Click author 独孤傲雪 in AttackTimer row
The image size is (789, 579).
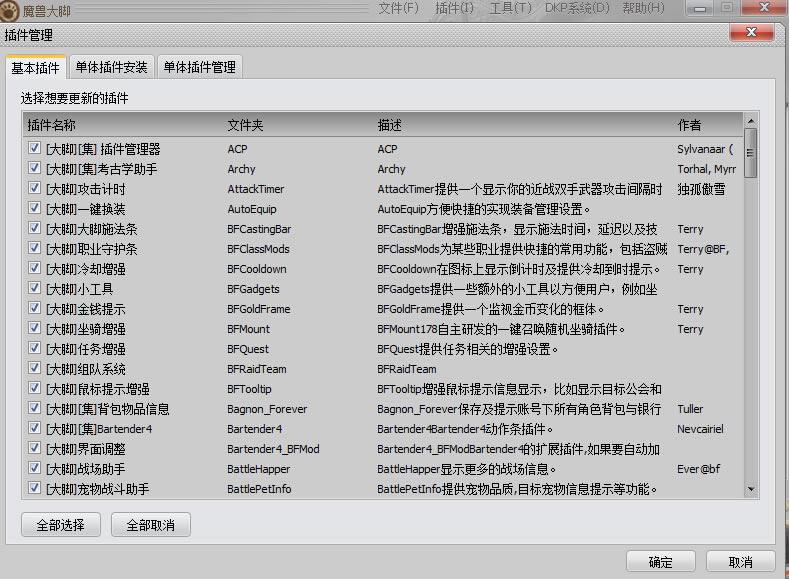tap(701, 189)
